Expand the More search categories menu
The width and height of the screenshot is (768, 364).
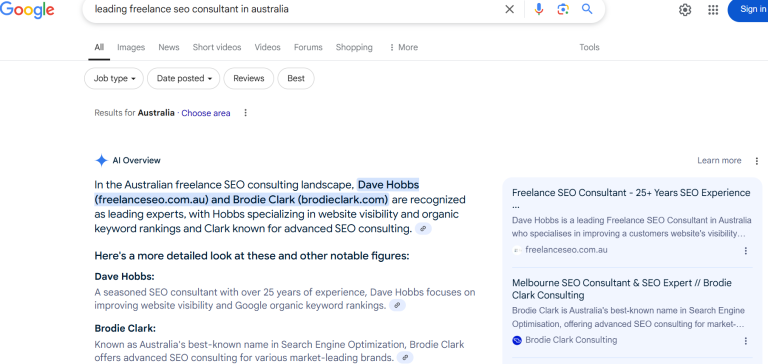(403, 48)
